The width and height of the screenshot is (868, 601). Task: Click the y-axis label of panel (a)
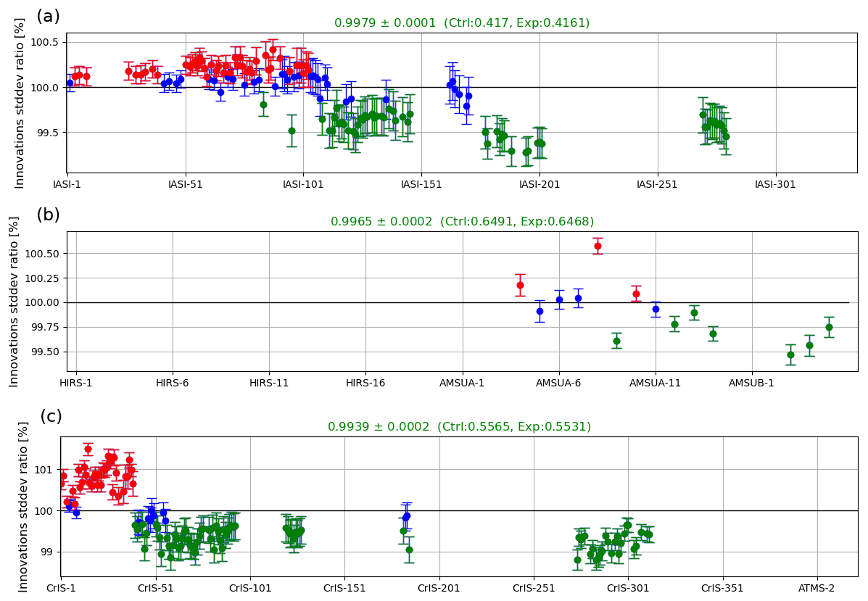(20, 103)
